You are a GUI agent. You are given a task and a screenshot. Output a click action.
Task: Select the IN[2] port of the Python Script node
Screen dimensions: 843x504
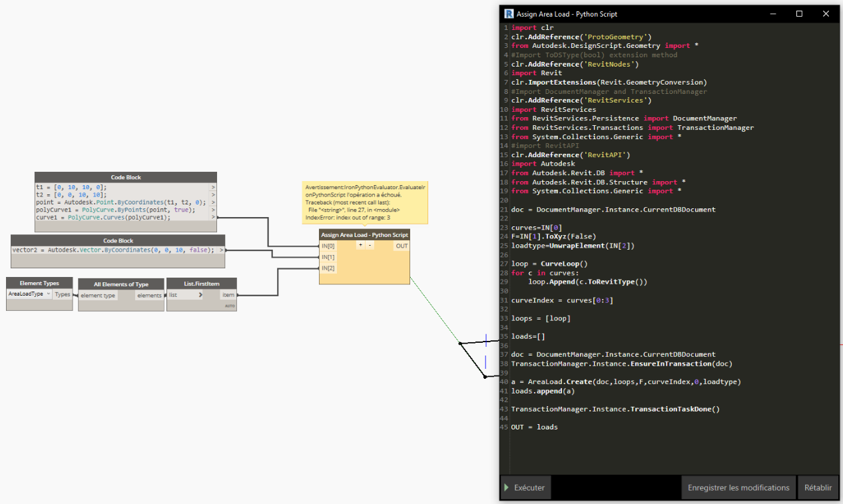(328, 268)
